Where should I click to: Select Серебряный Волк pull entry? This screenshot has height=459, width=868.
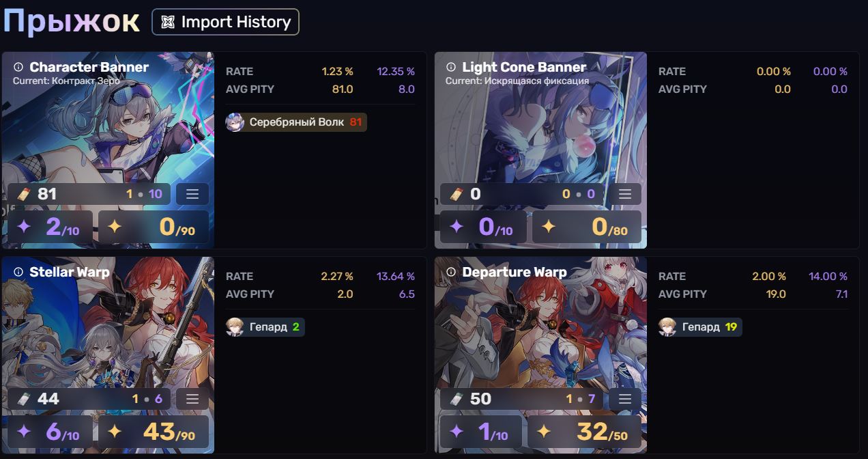pos(296,122)
